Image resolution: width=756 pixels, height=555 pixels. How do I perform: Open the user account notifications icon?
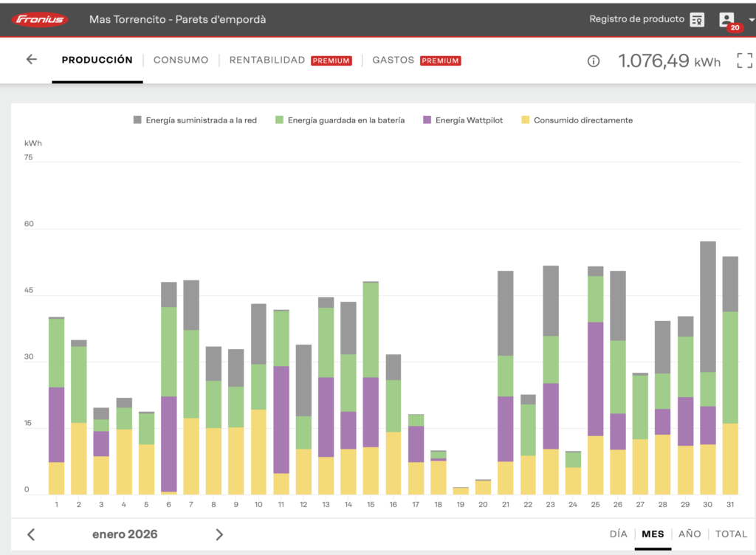point(727,20)
